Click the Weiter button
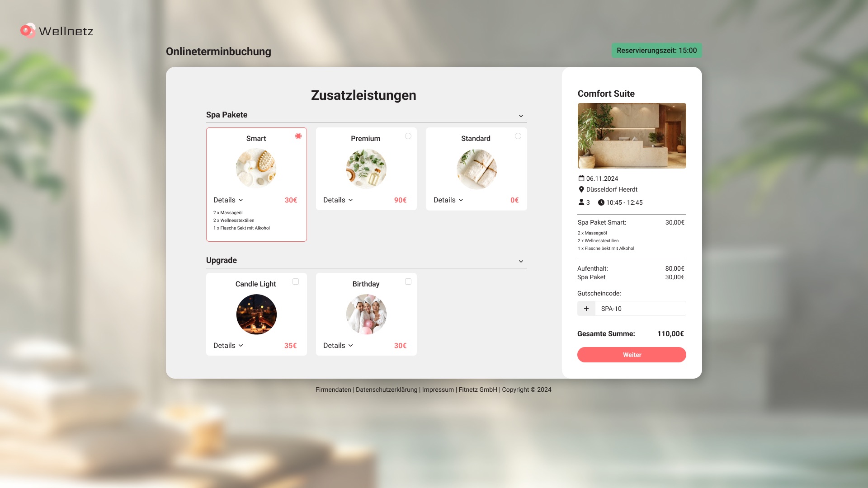The height and width of the screenshot is (488, 868). 632,355
